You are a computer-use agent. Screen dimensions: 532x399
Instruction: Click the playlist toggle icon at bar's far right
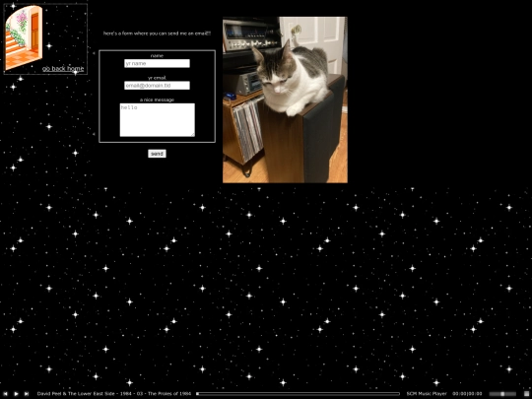click(526, 393)
